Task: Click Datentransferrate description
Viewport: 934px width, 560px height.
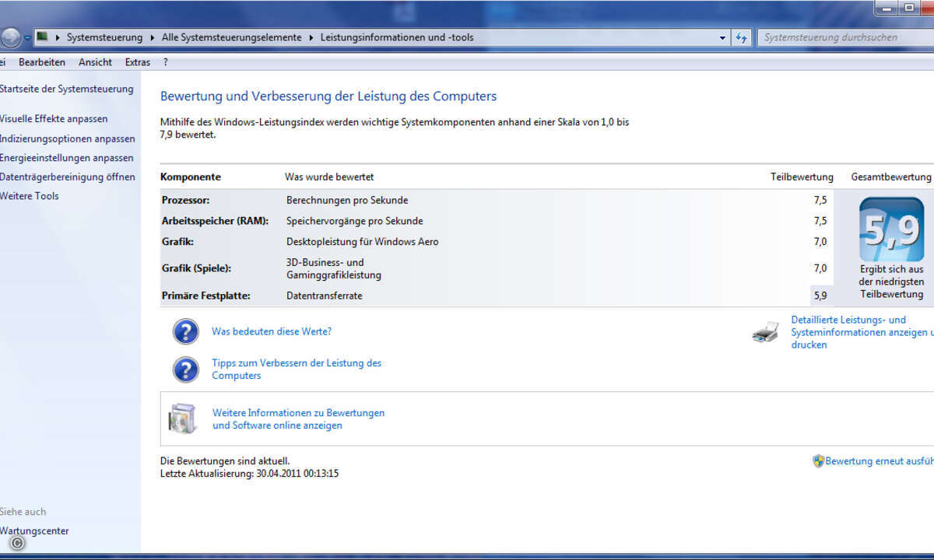Action: point(325,296)
